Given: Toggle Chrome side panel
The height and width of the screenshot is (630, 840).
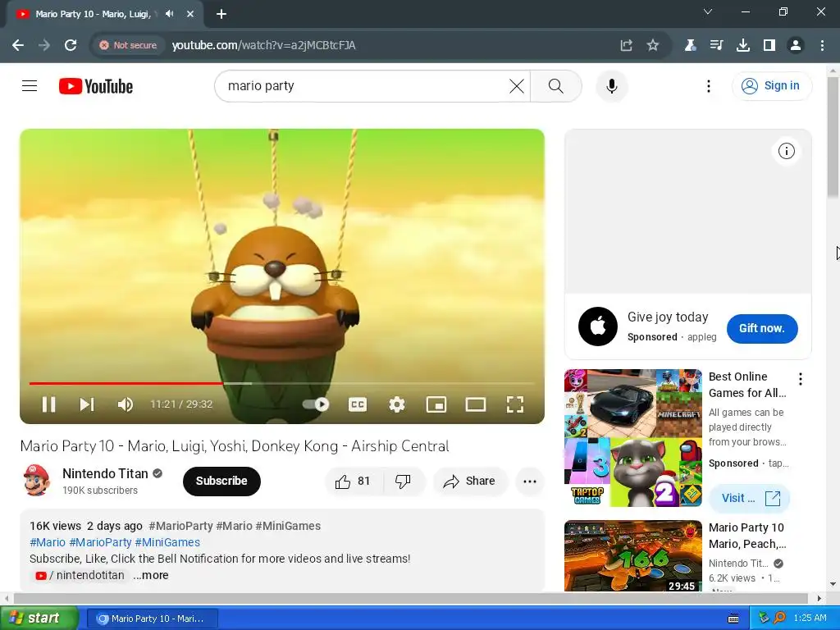Looking at the screenshot, I should [x=769, y=45].
